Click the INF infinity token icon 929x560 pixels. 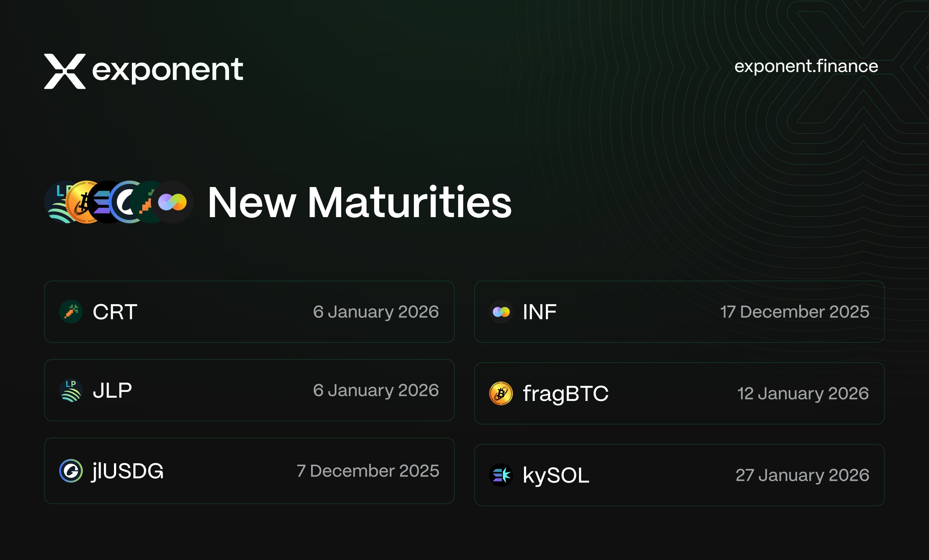coord(501,312)
